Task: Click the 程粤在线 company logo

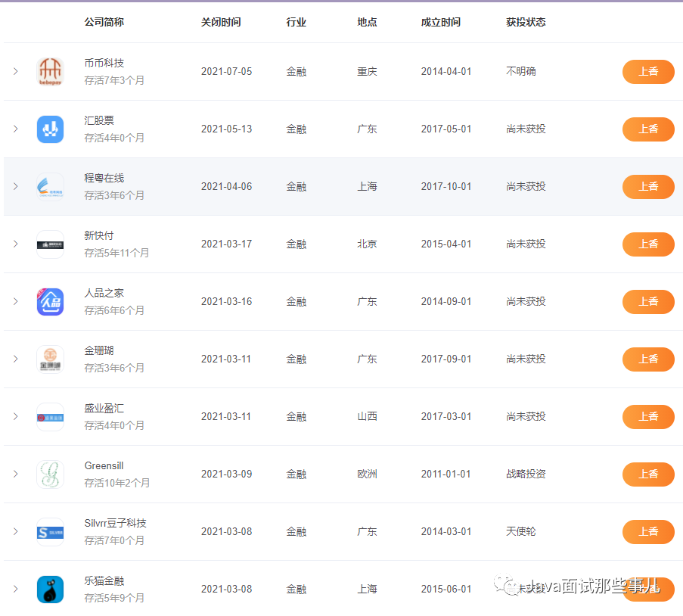Action: [50, 186]
